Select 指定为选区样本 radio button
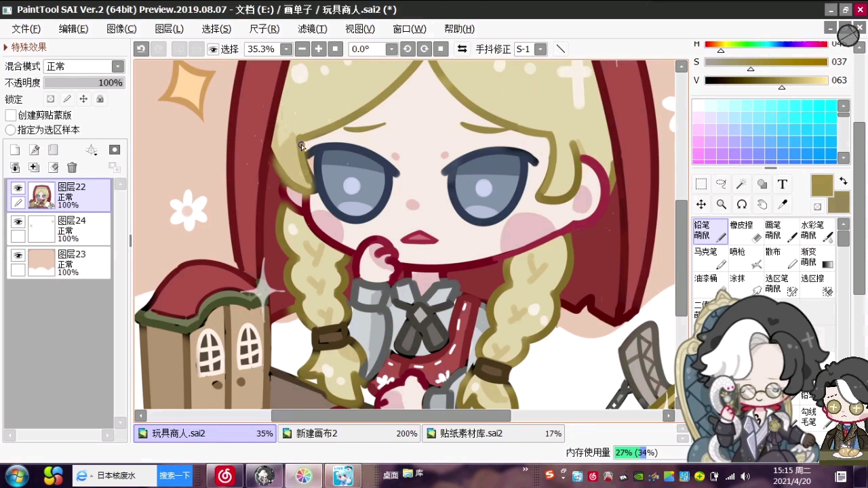The image size is (868, 488). click(x=10, y=129)
